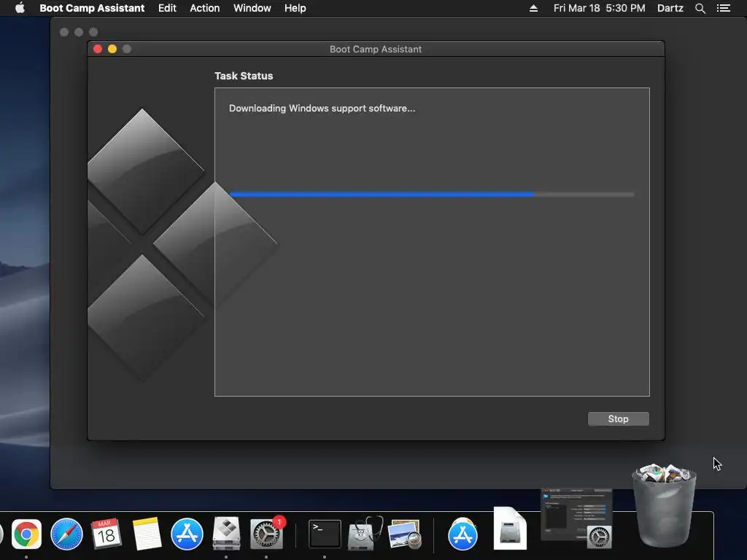Image resolution: width=747 pixels, height=560 pixels.
Task: Close the Boot Camp Assistant window
Action: tap(98, 49)
